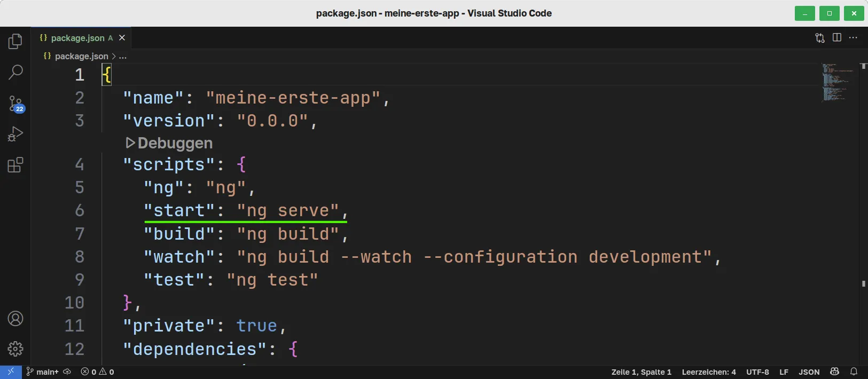Click the "ng serve" value
Viewport: 868px width, 379px height.
(287, 210)
